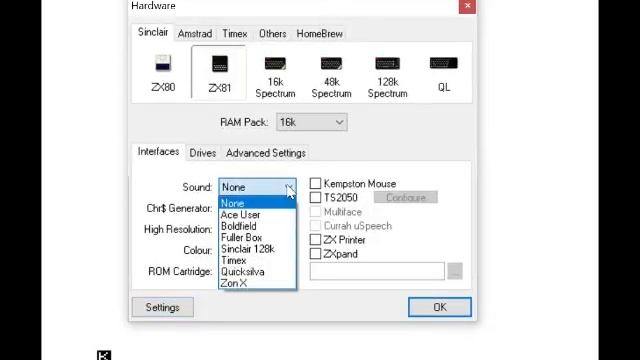Screen dimensions: 640x360
Task: Switch to the Timex machine tab
Action: (x=235, y=34)
